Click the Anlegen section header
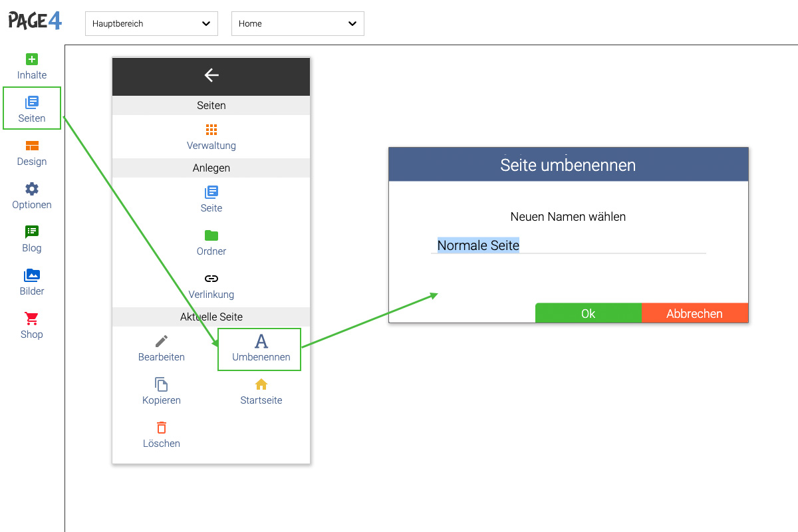 (x=211, y=168)
